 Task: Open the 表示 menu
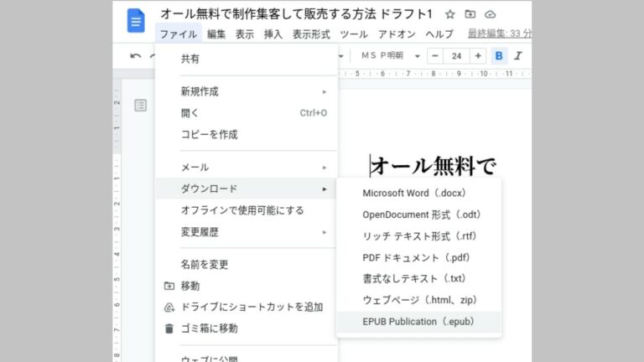[244, 34]
